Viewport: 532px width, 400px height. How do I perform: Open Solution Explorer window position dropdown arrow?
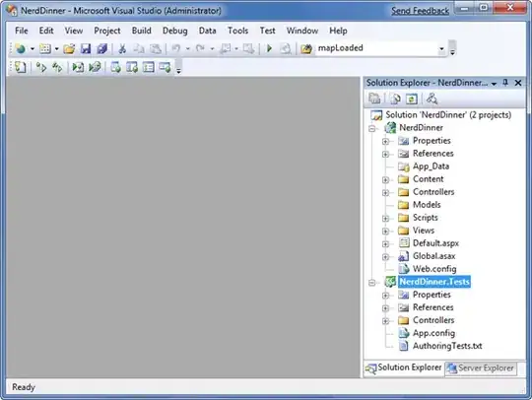coord(494,84)
